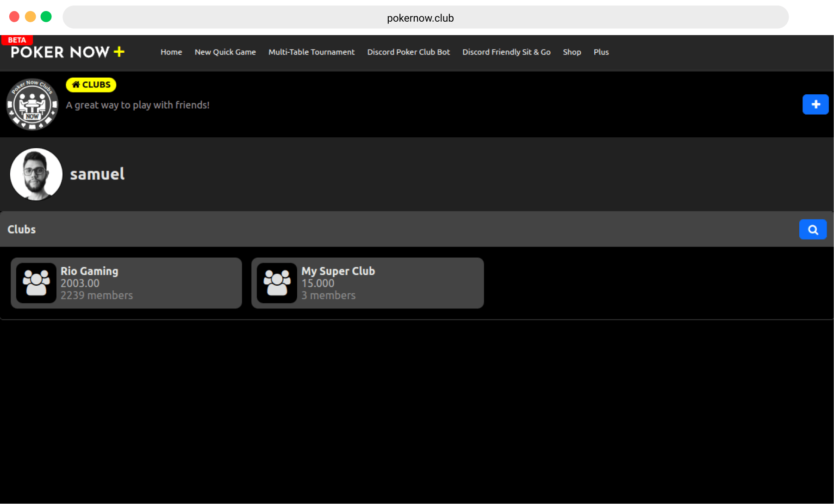The width and height of the screenshot is (834, 504).
Task: Click the My Super Club members icon
Action: coord(277,283)
